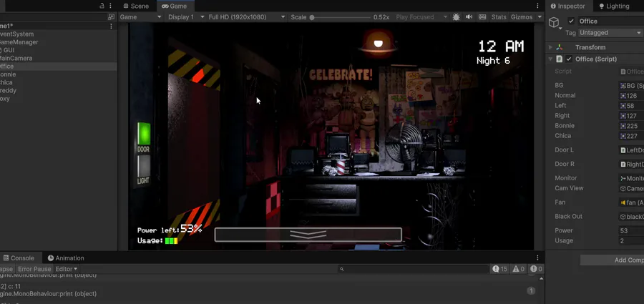Open the scene row three-dot options menu
This screenshot has height=304, width=644.
click(111, 26)
